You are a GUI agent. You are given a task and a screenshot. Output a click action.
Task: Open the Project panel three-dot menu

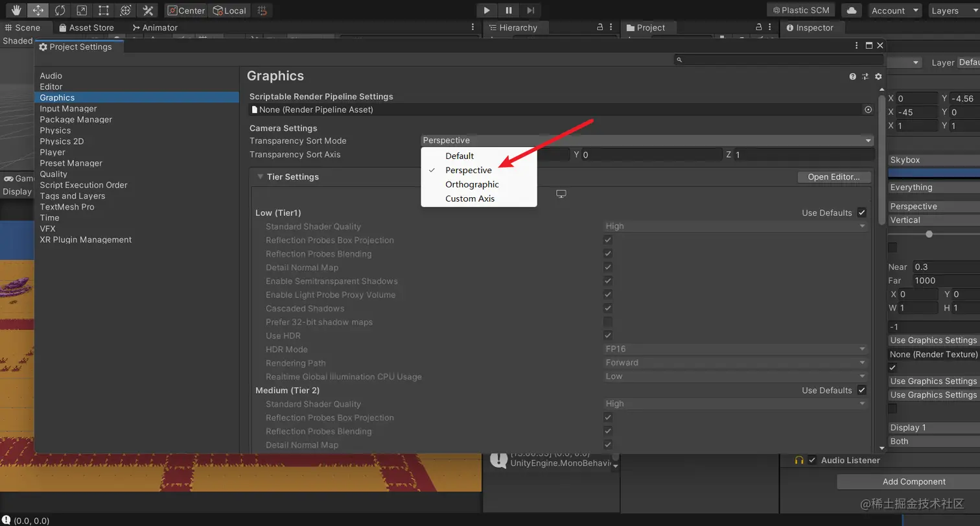point(771,27)
